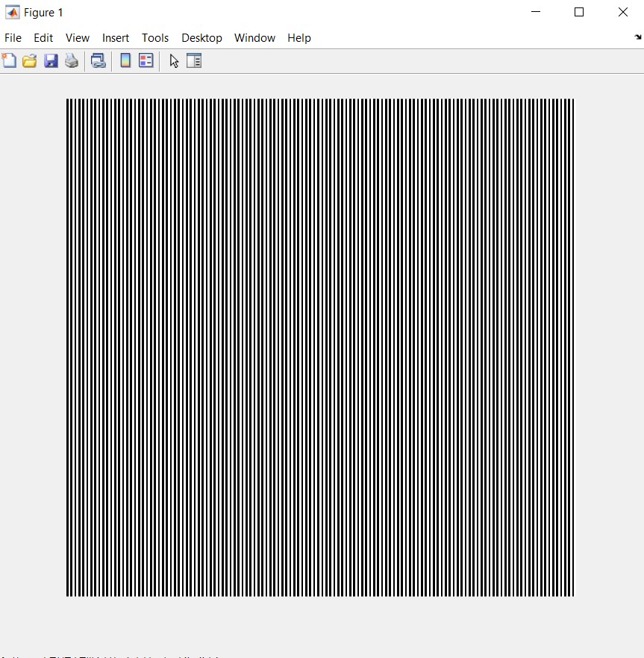644x658 pixels.
Task: Open the Help menu
Action: click(299, 38)
